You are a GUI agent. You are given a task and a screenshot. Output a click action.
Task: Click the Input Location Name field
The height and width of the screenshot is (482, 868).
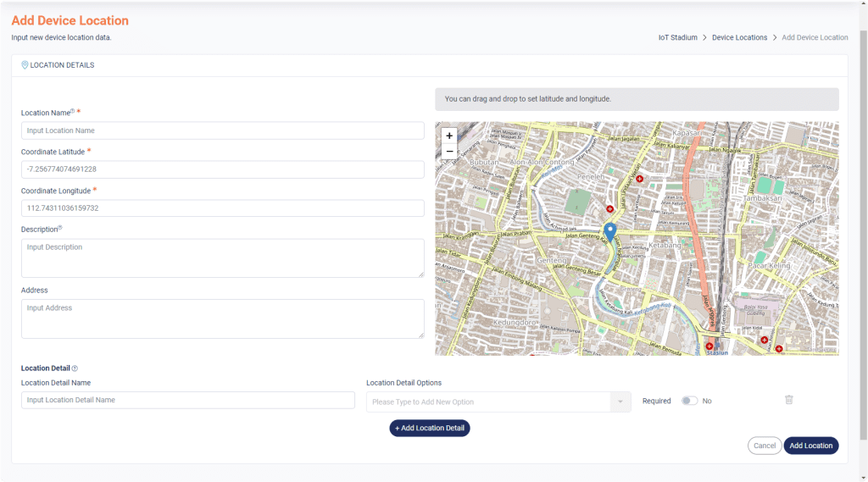(x=222, y=130)
